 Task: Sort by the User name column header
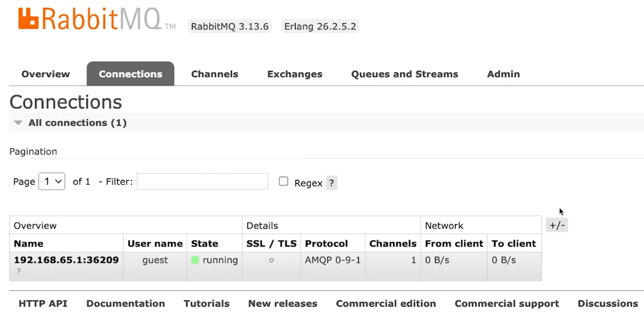click(155, 244)
